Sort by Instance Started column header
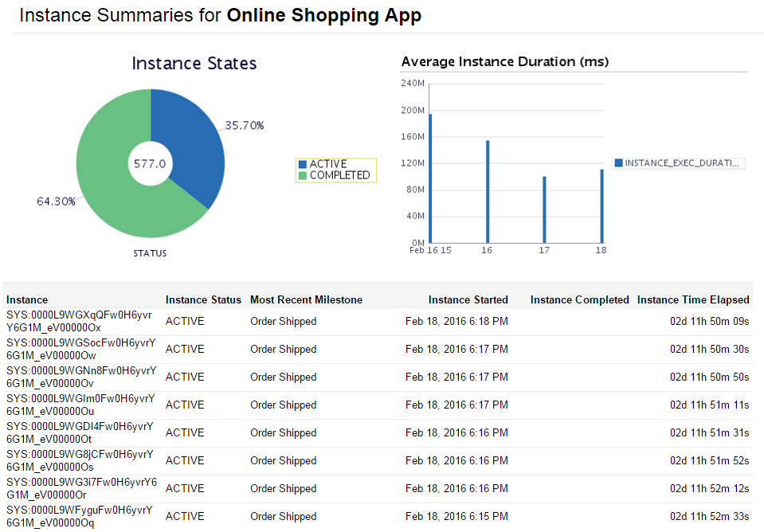Image resolution: width=764 pixels, height=532 pixels. click(x=468, y=300)
